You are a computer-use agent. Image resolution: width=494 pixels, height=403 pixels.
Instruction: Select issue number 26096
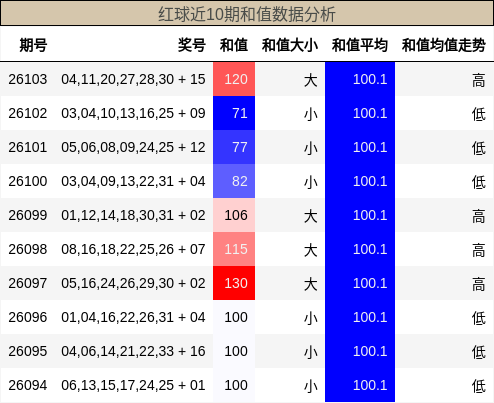click(x=28, y=317)
